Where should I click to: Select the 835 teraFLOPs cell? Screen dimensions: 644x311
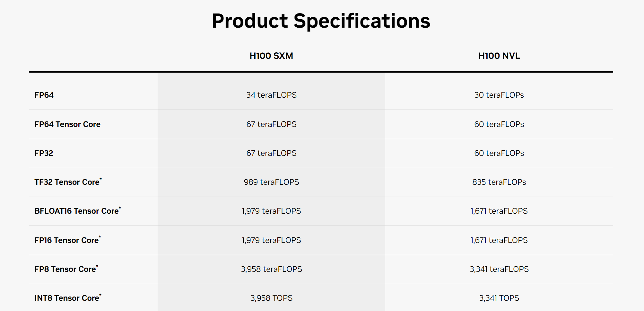point(499,182)
